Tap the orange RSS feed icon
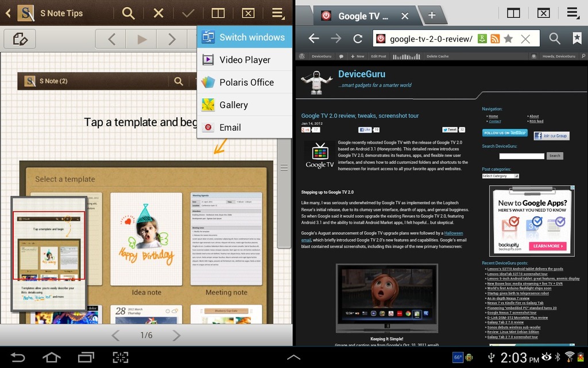 pos(495,39)
